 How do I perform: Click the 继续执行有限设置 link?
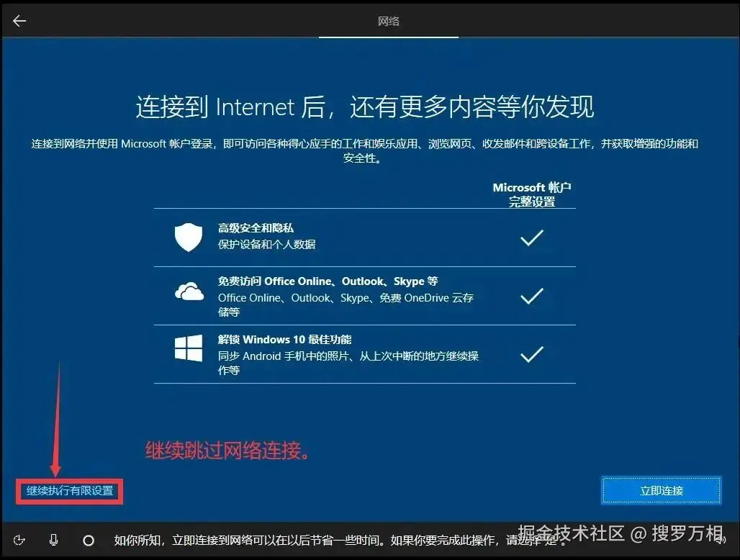(x=68, y=492)
